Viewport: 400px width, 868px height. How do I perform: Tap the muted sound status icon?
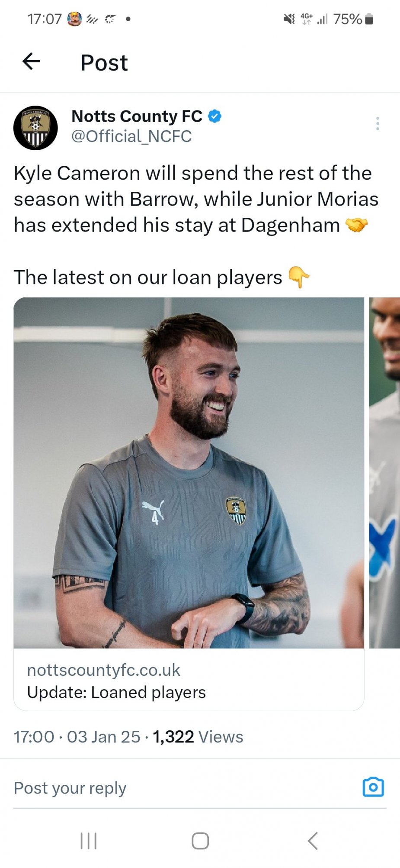tap(289, 19)
